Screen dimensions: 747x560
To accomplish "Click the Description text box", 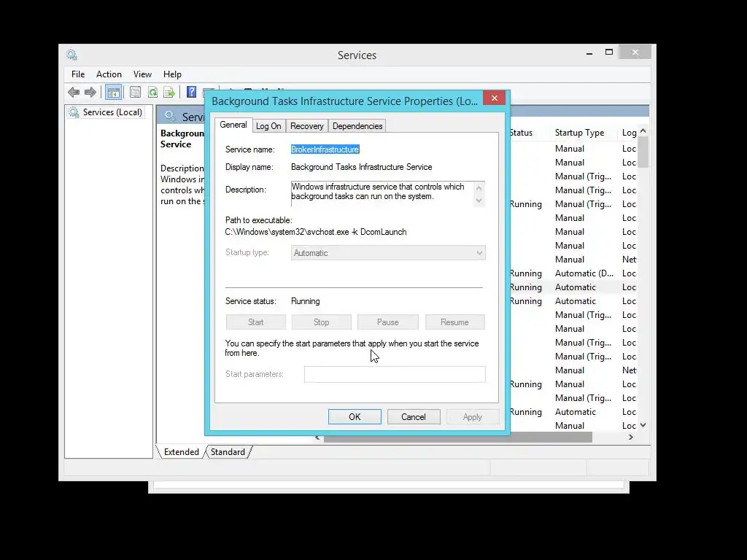I will pos(382,193).
